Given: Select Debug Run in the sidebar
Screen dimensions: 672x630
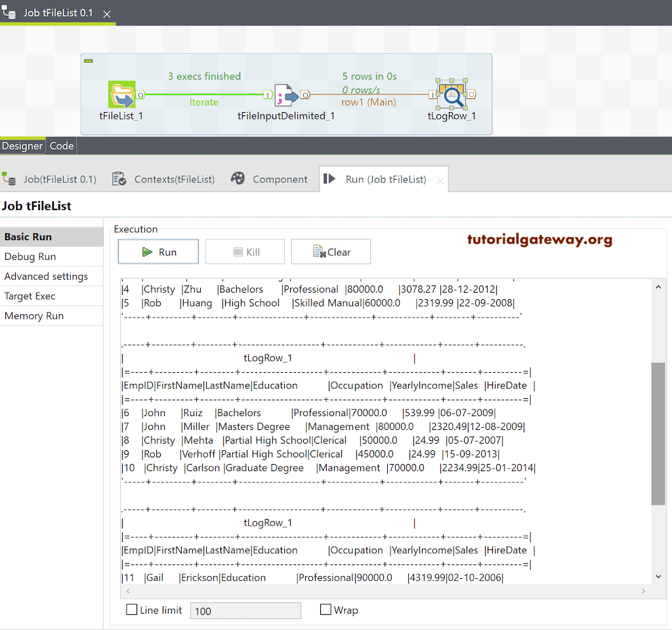Looking at the screenshot, I should coord(31,256).
